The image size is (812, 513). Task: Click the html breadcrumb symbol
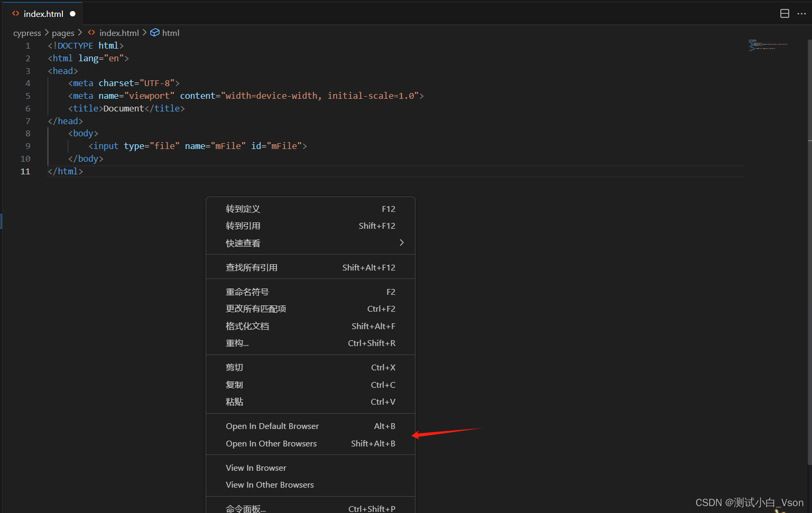tap(171, 33)
